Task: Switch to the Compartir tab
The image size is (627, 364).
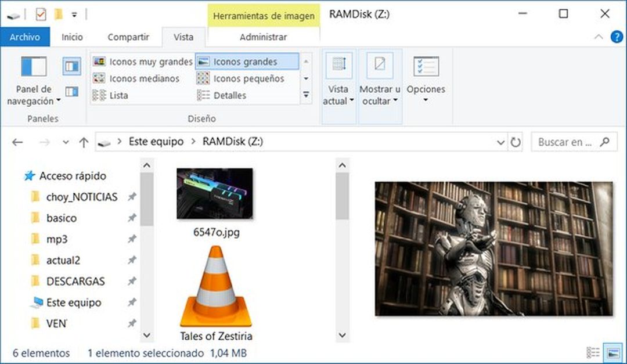Action: click(128, 37)
